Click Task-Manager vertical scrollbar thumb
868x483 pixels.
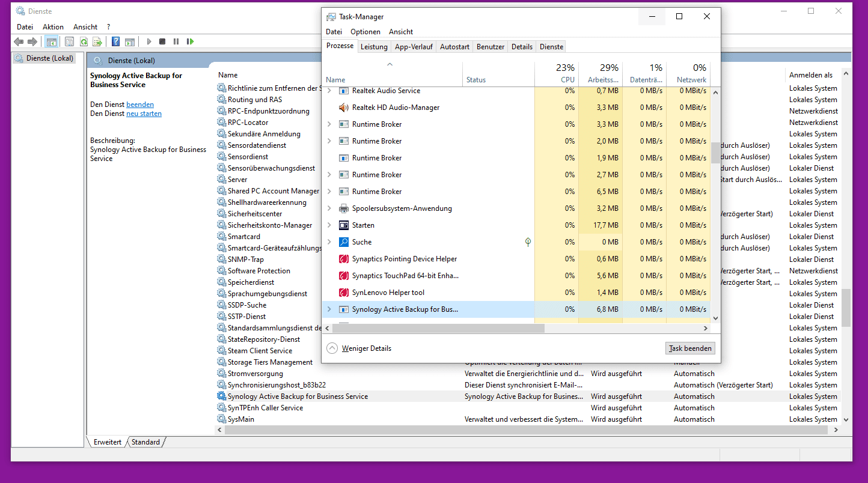pos(715,153)
